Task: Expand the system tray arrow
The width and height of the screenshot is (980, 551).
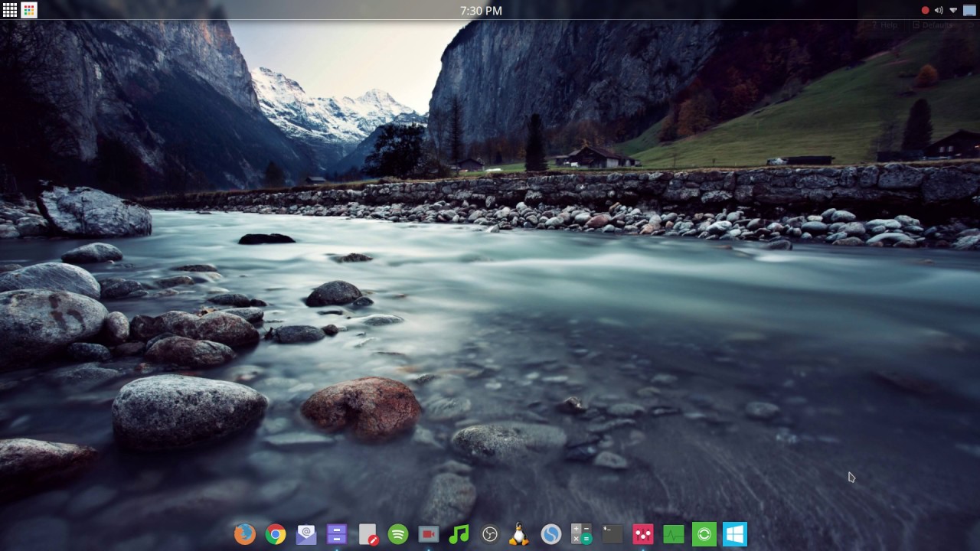Action: point(953,11)
